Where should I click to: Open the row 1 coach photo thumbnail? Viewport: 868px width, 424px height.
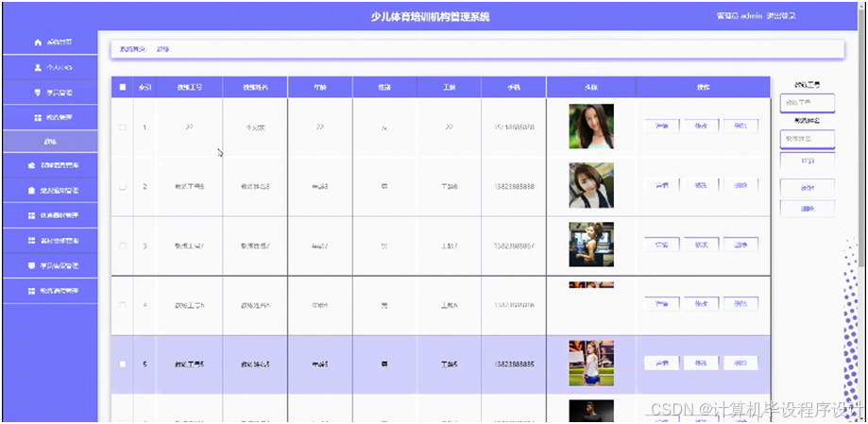[591, 127]
